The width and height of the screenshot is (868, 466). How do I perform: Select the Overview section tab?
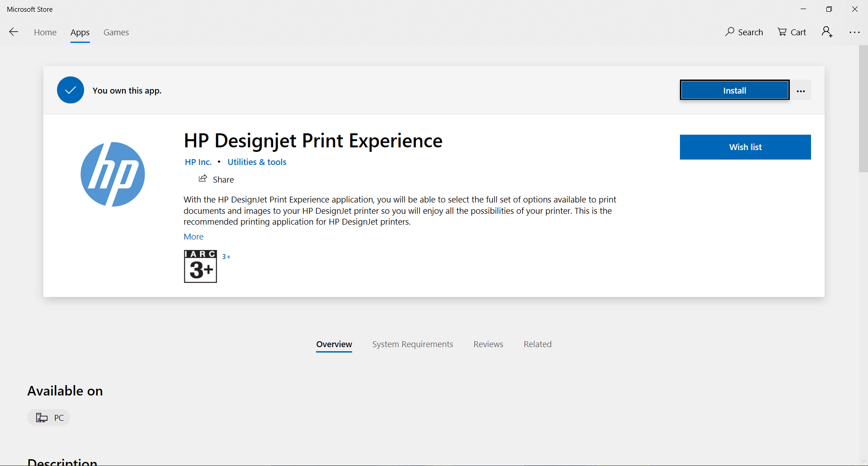[334, 344]
